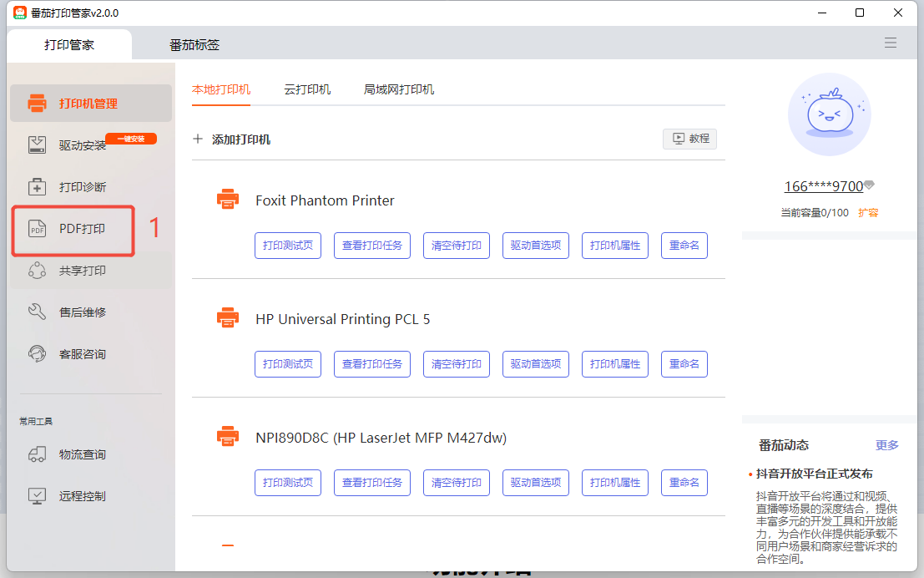The height and width of the screenshot is (578, 924).
Task: Open the 教程 tutorial button
Action: click(690, 139)
